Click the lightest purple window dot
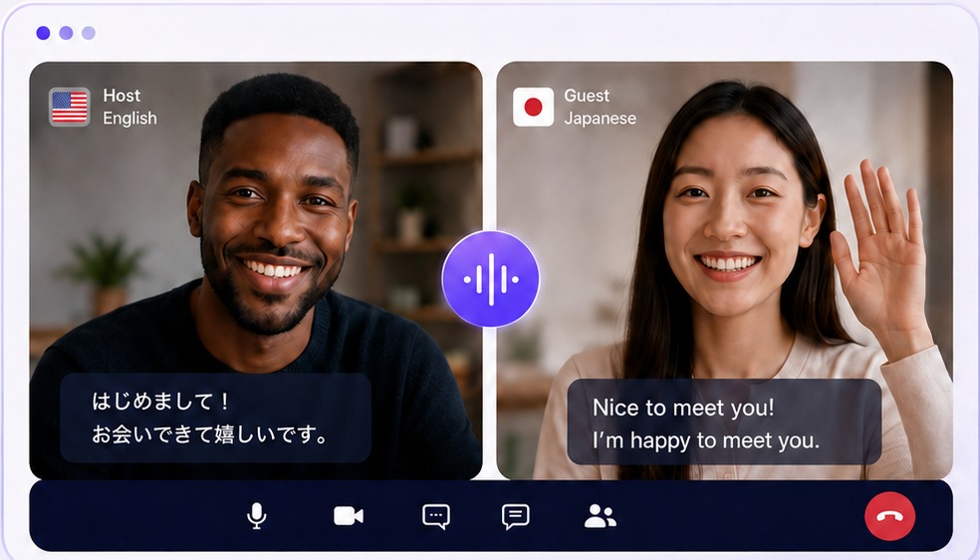Image resolution: width=980 pixels, height=560 pixels. (x=89, y=33)
